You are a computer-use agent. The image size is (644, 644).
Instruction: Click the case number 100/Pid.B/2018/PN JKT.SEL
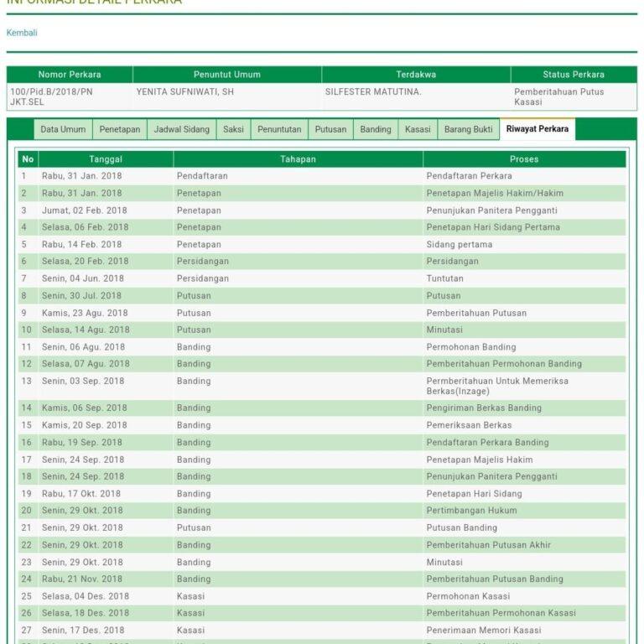click(50, 96)
